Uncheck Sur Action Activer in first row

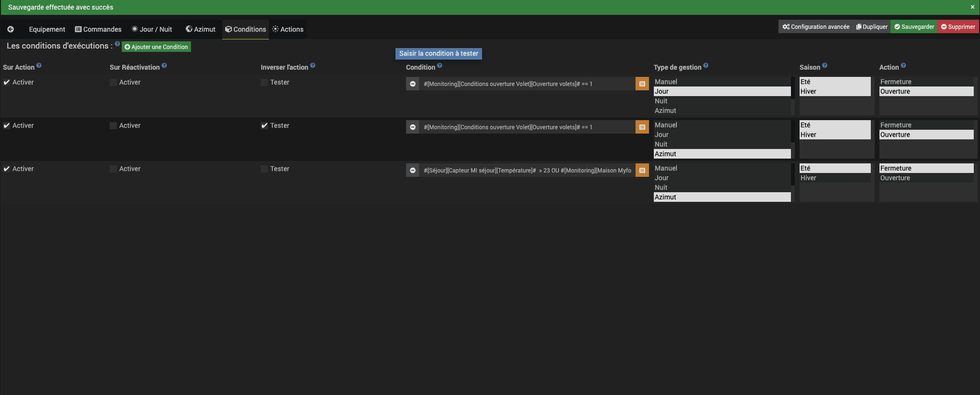pyautogui.click(x=7, y=82)
